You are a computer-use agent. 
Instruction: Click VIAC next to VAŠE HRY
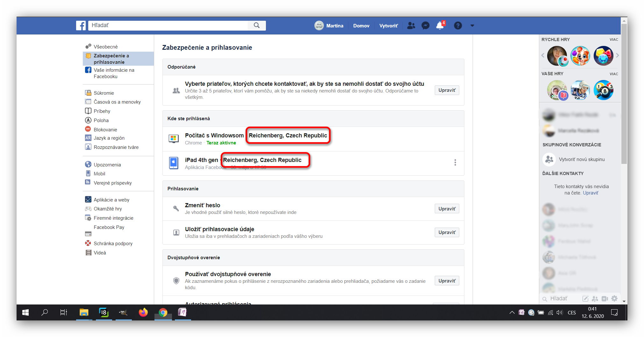coord(614,74)
